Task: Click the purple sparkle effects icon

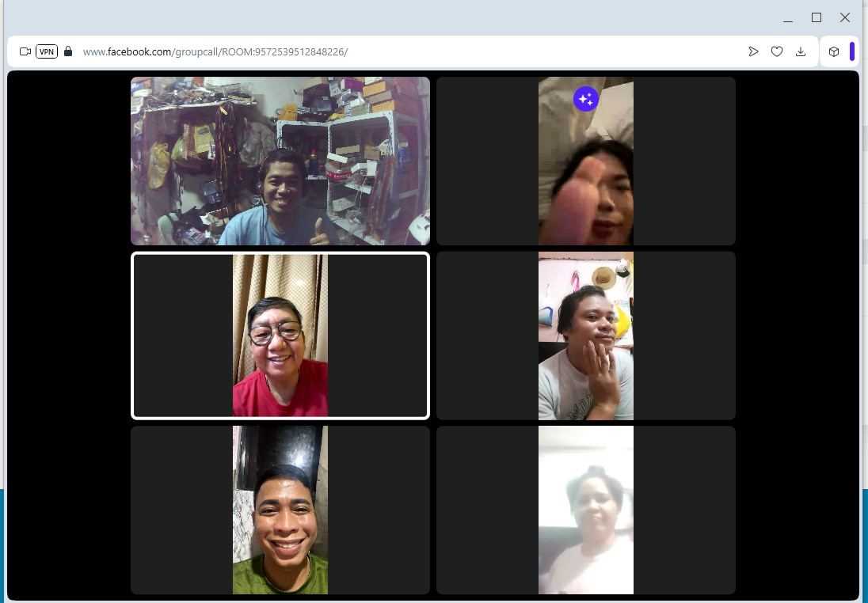Action: (586, 99)
